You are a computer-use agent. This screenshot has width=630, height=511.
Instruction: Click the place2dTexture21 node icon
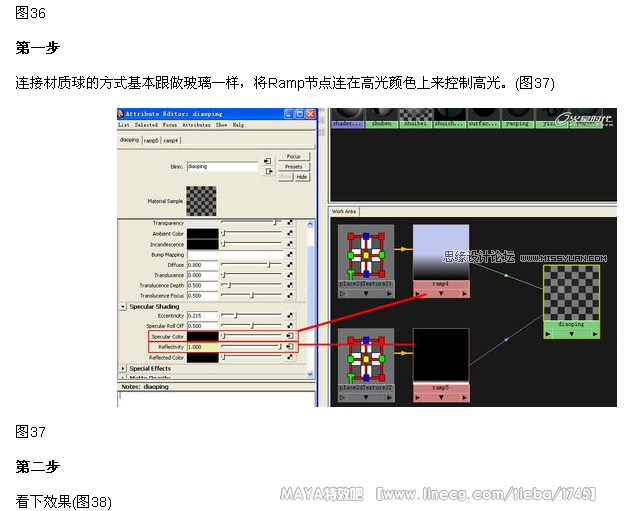point(366,254)
